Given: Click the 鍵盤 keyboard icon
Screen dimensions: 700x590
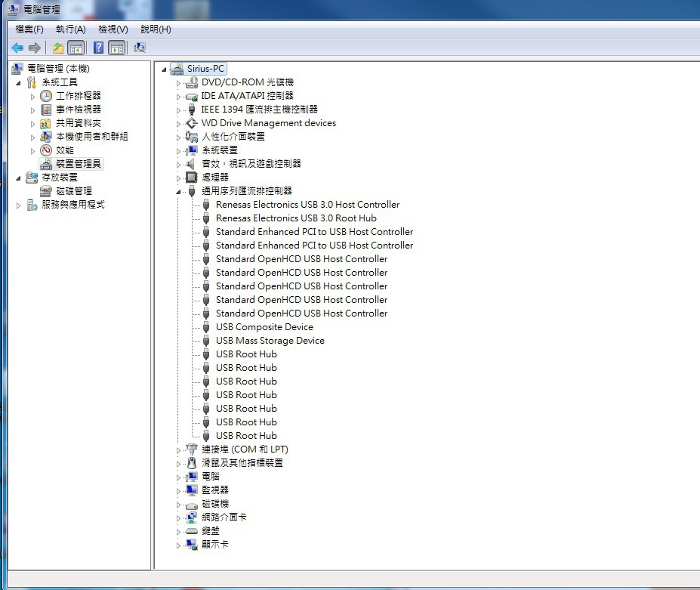Looking at the screenshot, I should (192, 531).
